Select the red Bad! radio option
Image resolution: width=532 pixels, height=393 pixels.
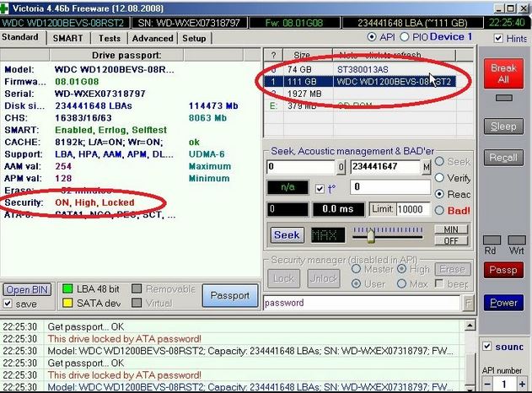[x=439, y=210]
